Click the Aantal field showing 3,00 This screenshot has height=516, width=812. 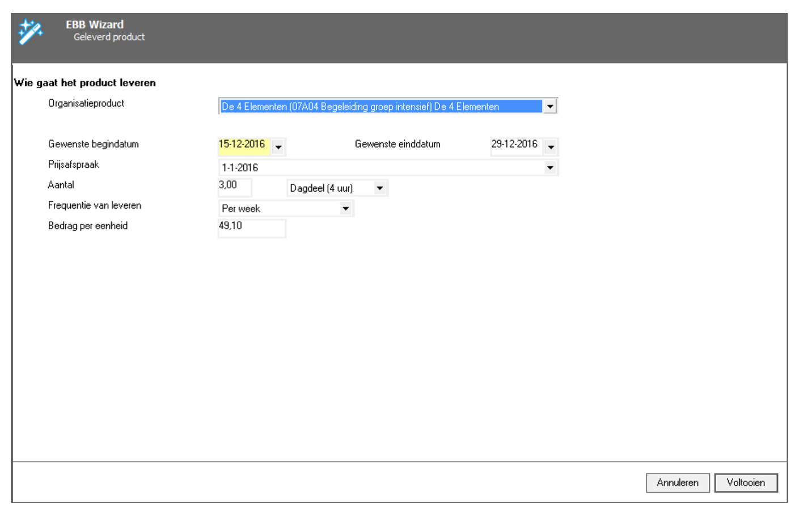tap(234, 185)
